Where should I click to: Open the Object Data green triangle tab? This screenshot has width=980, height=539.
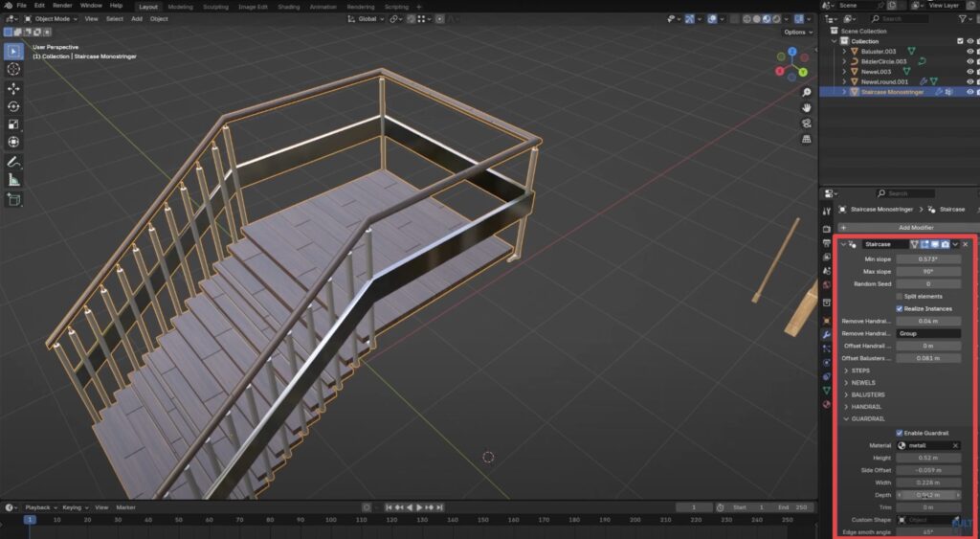coord(827,391)
